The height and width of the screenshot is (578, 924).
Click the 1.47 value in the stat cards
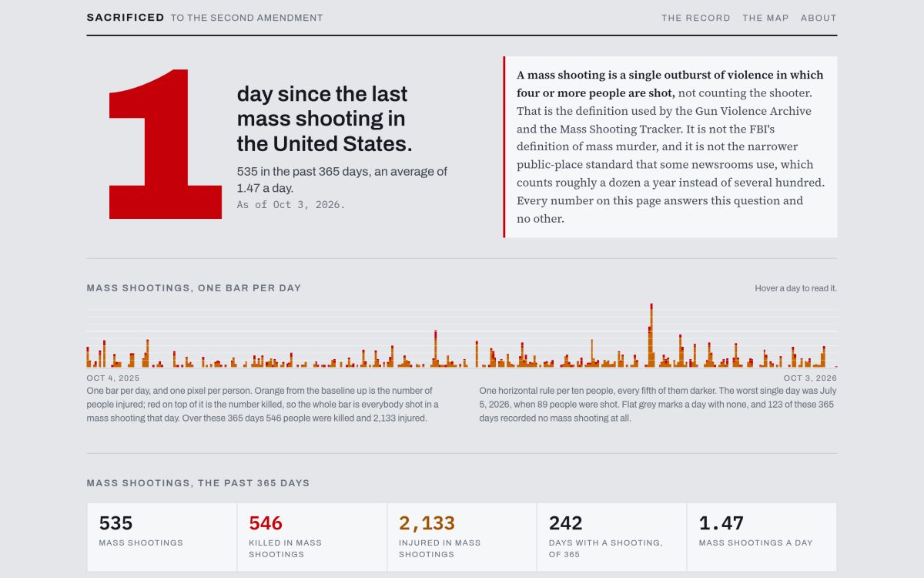click(721, 523)
